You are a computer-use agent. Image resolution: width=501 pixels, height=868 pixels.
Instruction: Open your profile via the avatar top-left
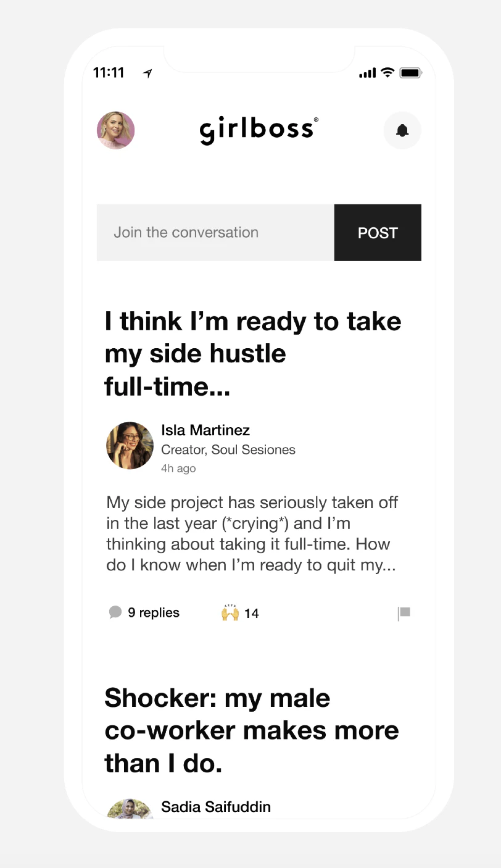coord(115,130)
